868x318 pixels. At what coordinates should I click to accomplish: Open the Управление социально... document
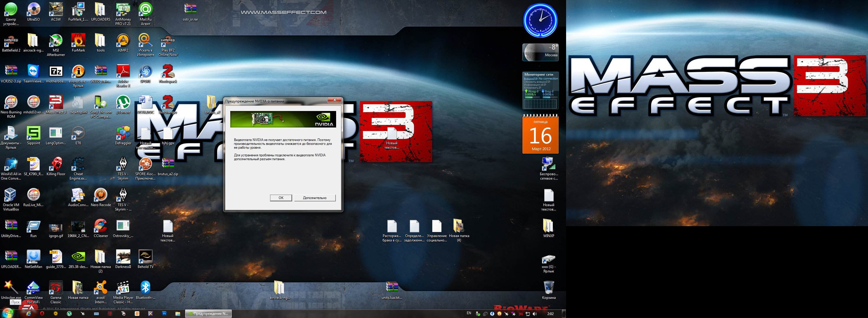437,231
